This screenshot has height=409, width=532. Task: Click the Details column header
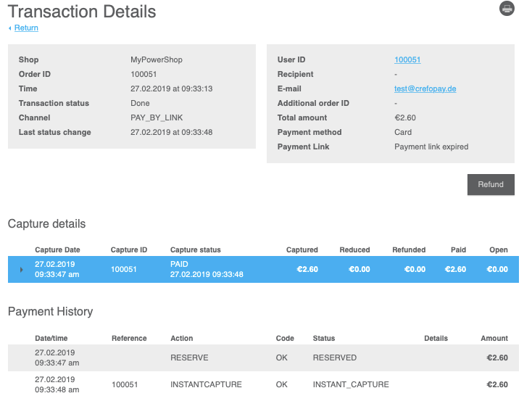tap(436, 339)
